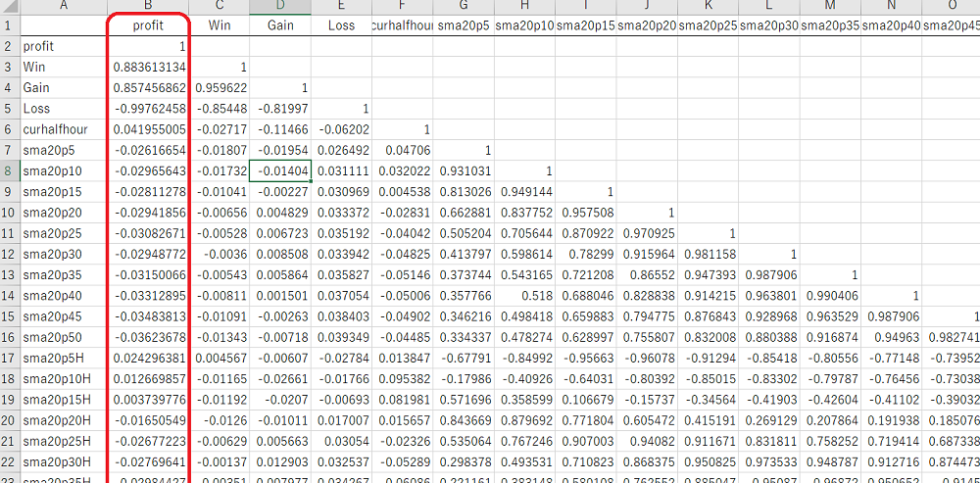
Task: Click cell containing -0.85448
Action: [x=220, y=109]
